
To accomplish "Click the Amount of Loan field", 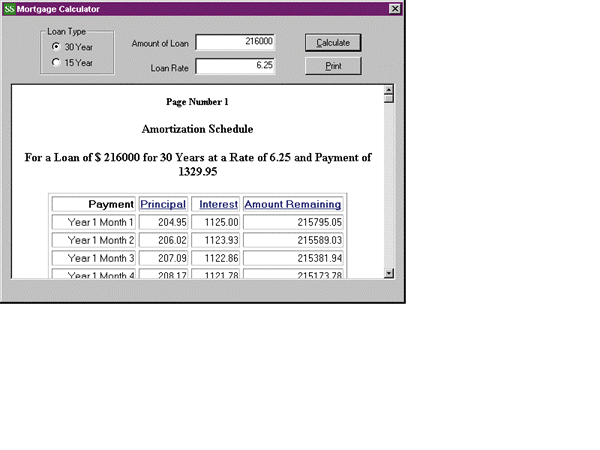I will point(236,43).
